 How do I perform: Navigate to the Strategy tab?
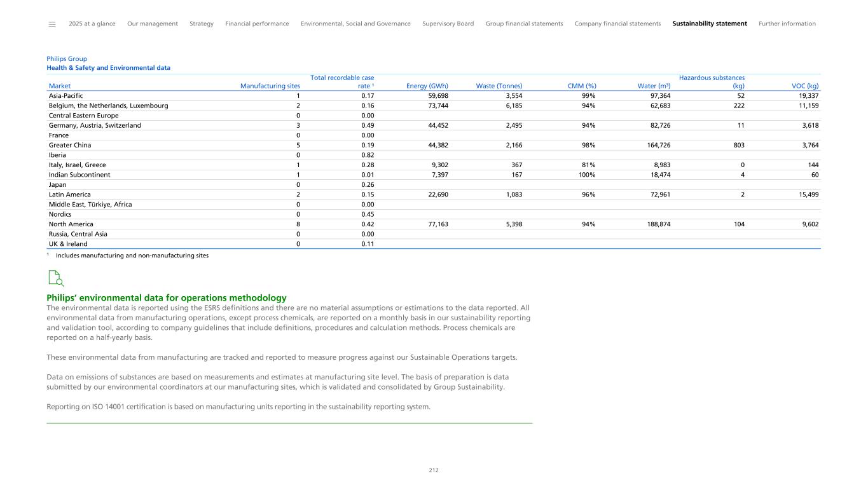pyautogui.click(x=202, y=24)
